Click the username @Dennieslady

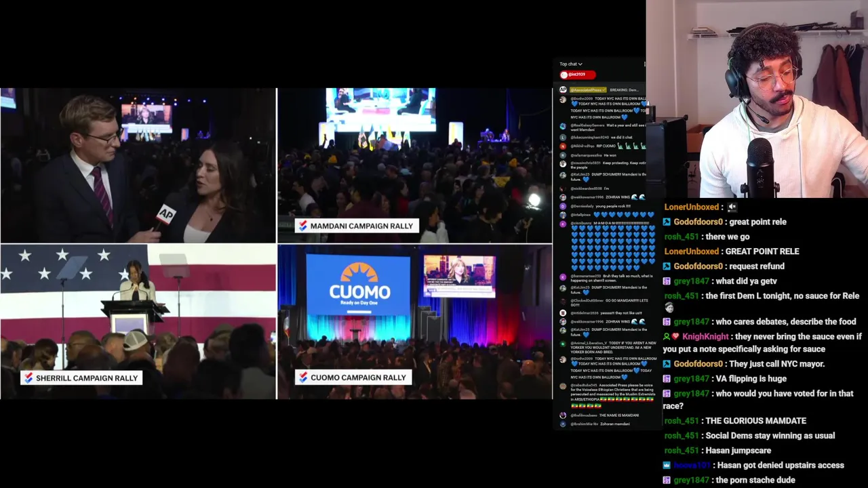click(x=582, y=206)
